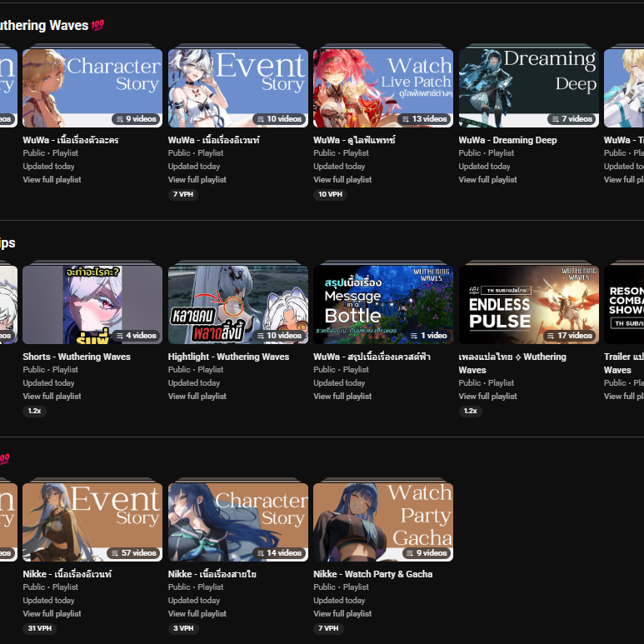This screenshot has height=644, width=644.
Task: Click the '31 VPH' badge
Action: click(x=40, y=628)
